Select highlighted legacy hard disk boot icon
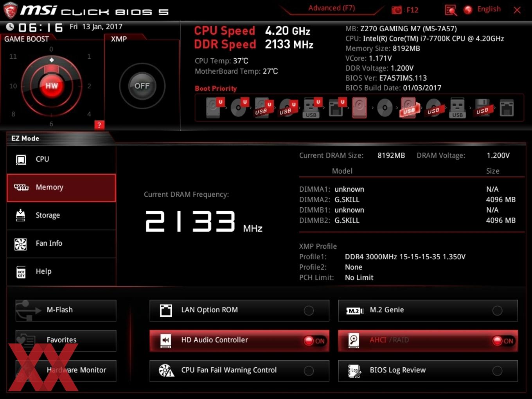 [359, 108]
